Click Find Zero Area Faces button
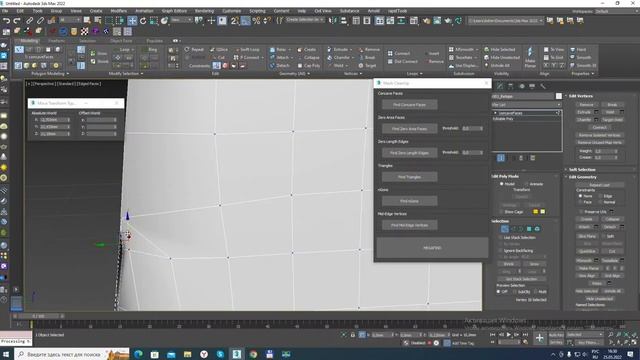 409,129
